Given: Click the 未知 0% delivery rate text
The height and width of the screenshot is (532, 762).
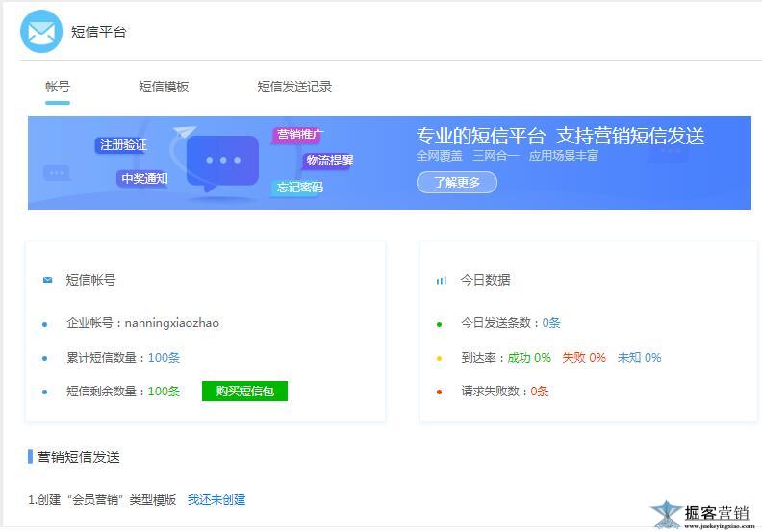Looking at the screenshot, I should tap(640, 358).
